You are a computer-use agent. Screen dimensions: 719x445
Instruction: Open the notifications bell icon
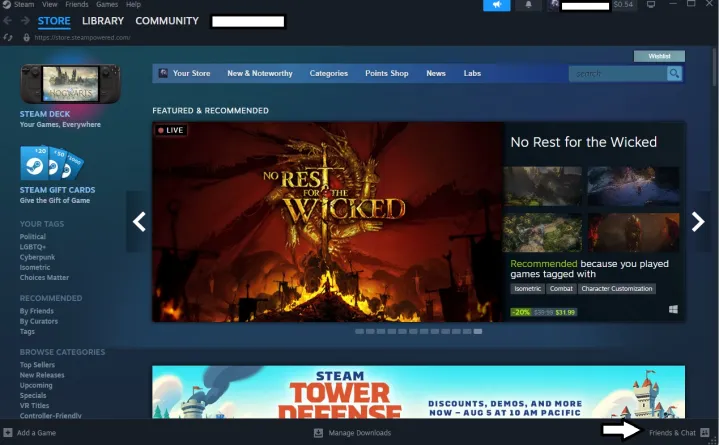coord(530,5)
